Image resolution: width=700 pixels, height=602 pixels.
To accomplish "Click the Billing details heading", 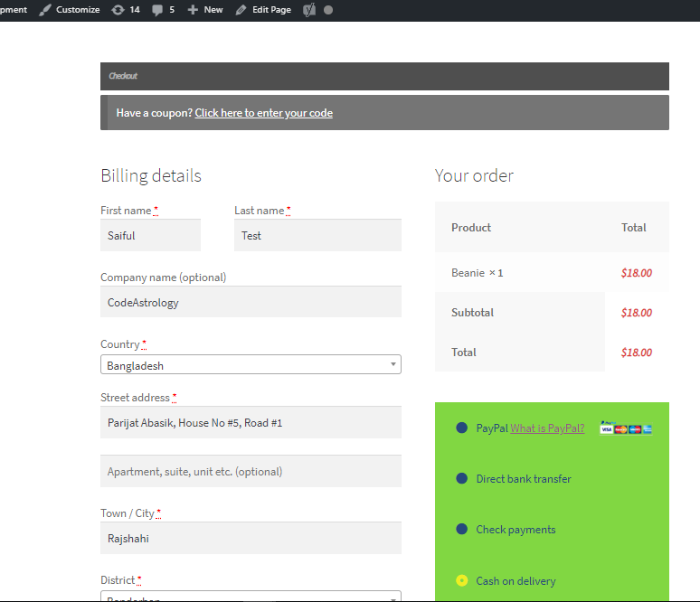I will (151, 176).
